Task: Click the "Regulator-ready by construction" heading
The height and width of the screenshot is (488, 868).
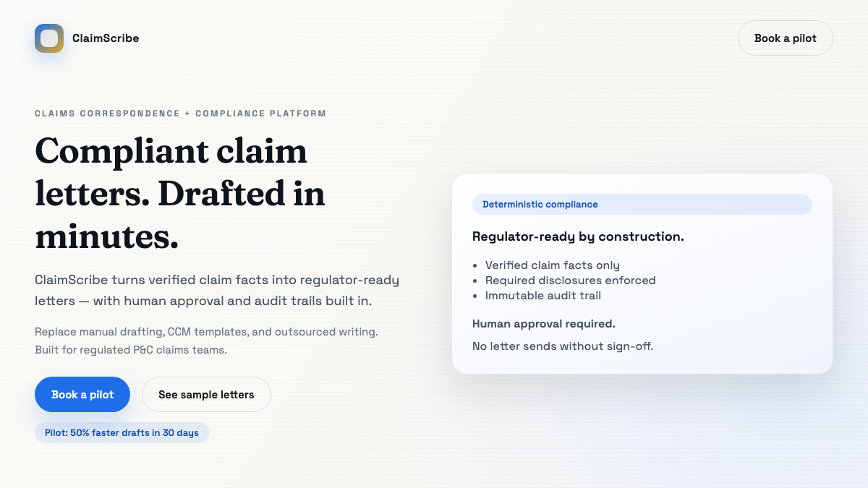Action: coord(577,236)
